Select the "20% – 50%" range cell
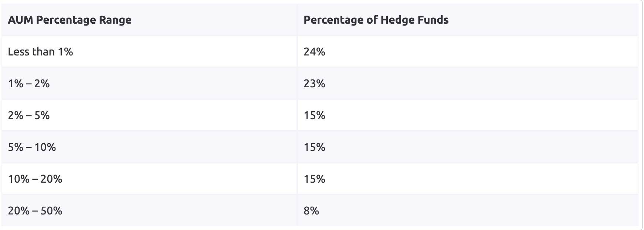 pos(35,211)
